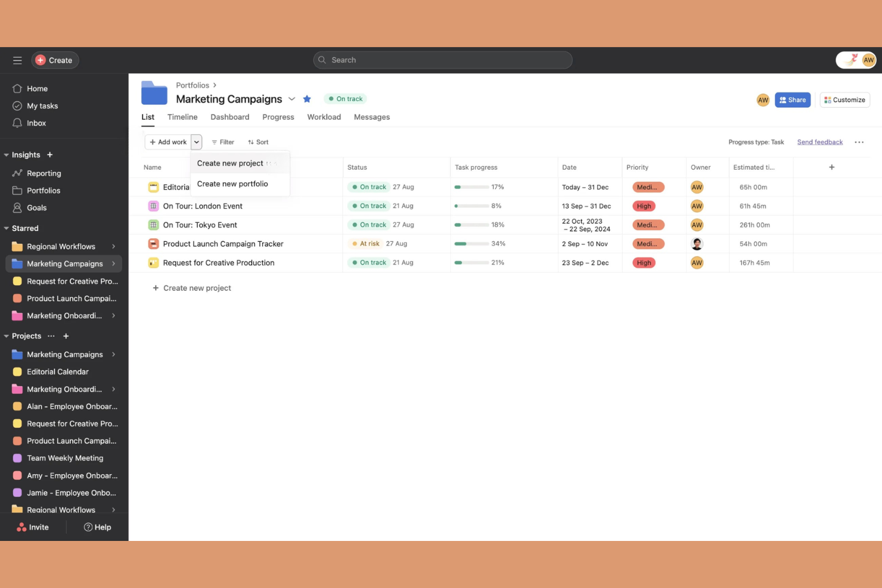Expand Regional Workflows in Starred
Image resolution: width=882 pixels, height=588 pixels.
[x=113, y=247]
